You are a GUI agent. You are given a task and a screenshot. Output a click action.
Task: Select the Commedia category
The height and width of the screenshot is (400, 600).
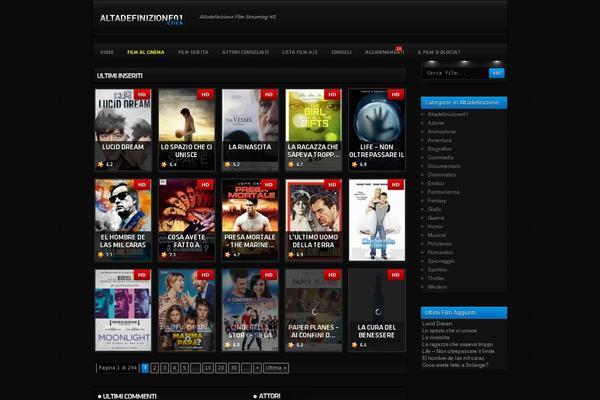[x=440, y=157]
